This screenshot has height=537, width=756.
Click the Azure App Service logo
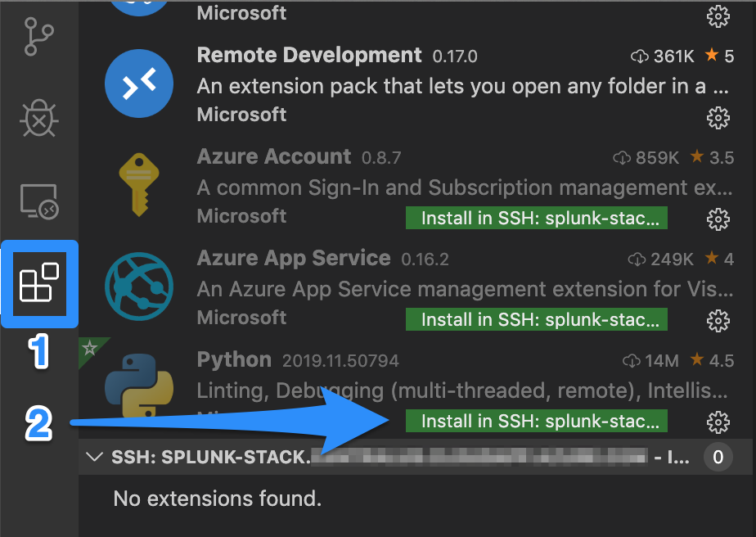(139, 285)
